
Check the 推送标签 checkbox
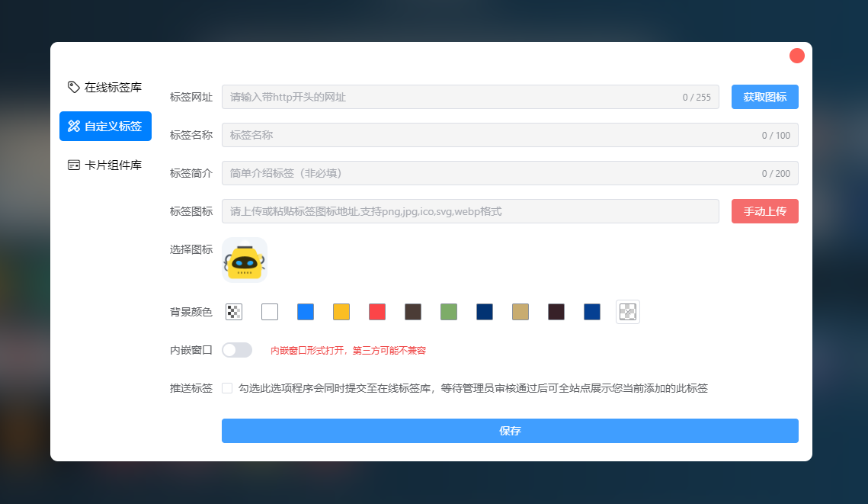pos(227,388)
